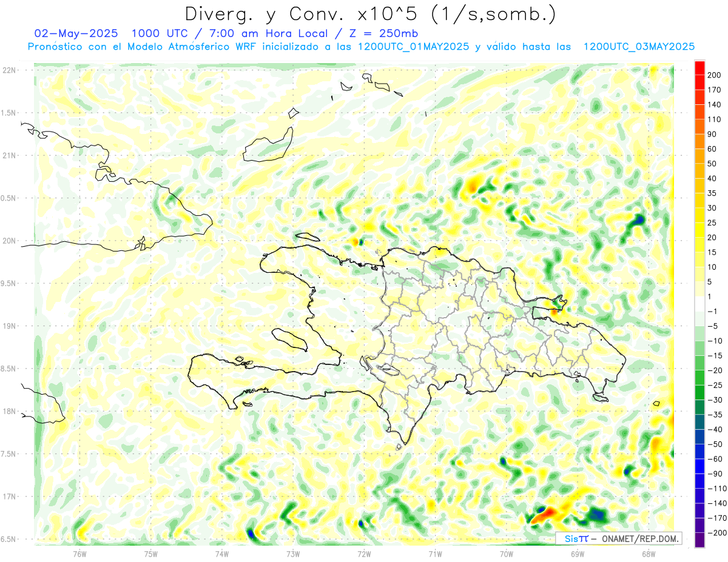Click the positive 140 color scale label
This screenshot has height=562, width=728.
click(715, 104)
